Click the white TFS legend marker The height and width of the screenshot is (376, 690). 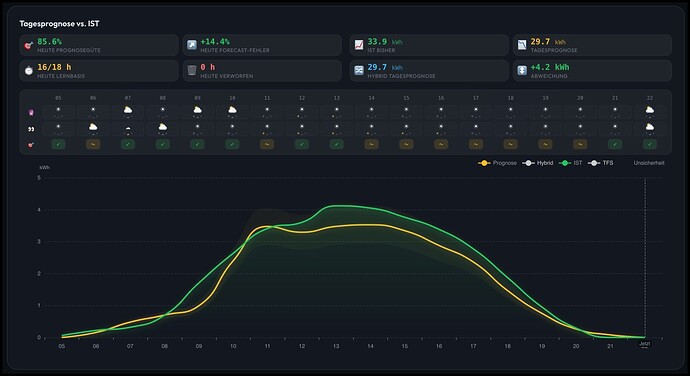594,163
